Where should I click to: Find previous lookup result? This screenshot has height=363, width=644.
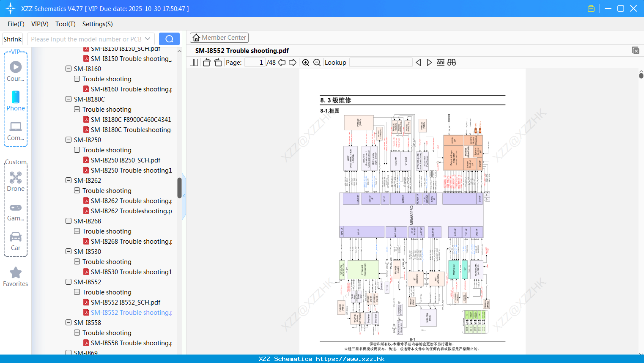(418, 63)
